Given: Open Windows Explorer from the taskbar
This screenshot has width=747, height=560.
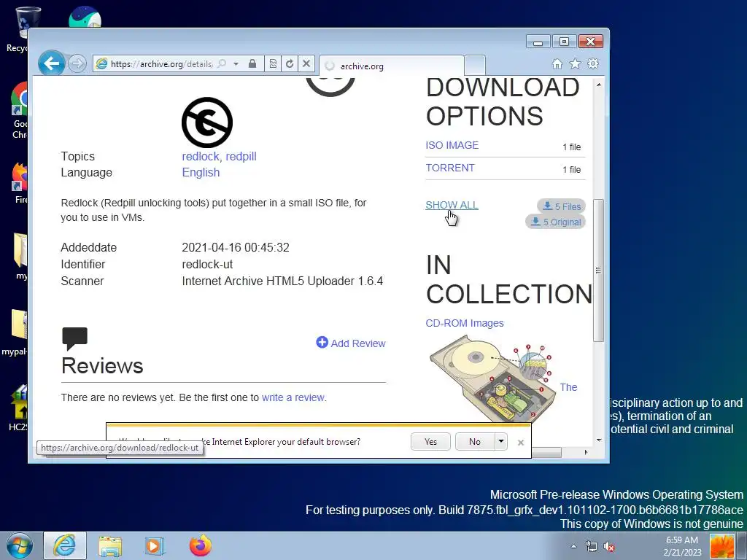Looking at the screenshot, I should point(110,546).
